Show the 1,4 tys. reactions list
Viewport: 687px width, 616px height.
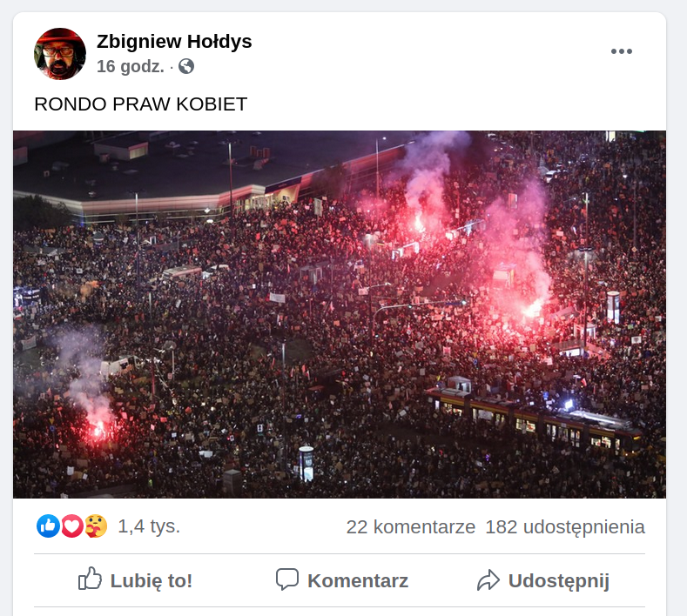click(x=149, y=526)
